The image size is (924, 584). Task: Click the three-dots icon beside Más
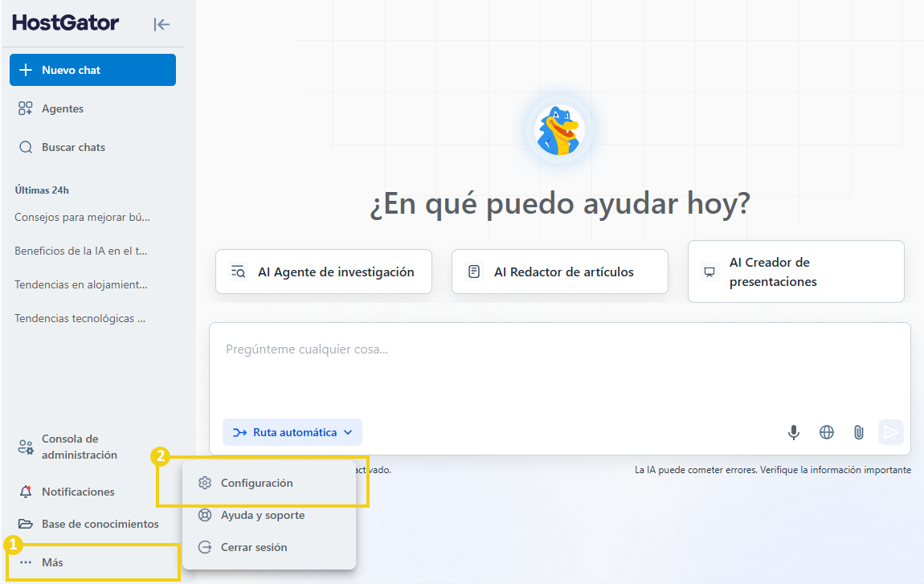(x=26, y=562)
